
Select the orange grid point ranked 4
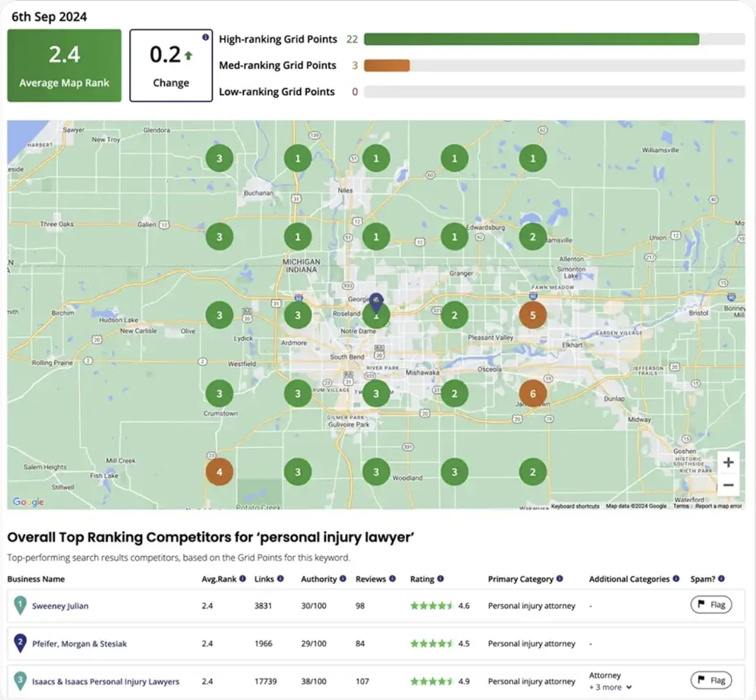(x=219, y=472)
